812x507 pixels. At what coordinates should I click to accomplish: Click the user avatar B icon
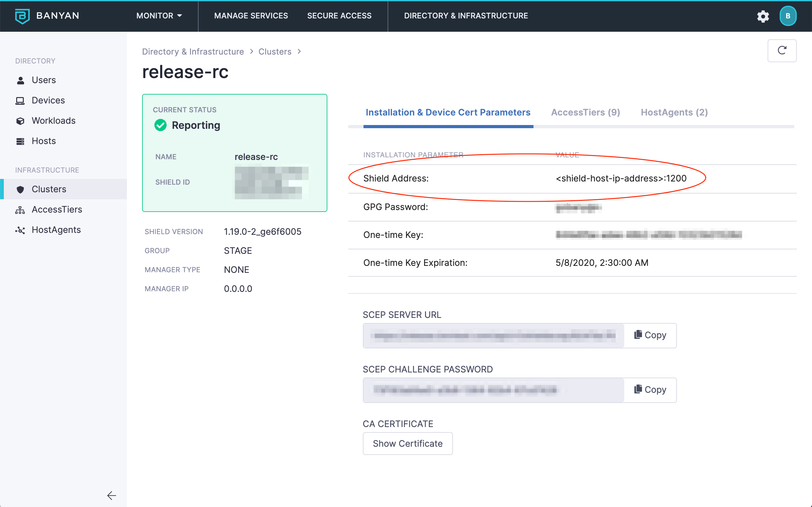pyautogui.click(x=788, y=16)
